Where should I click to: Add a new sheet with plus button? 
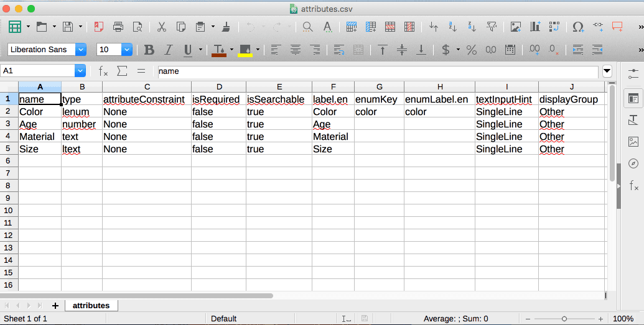click(55, 305)
